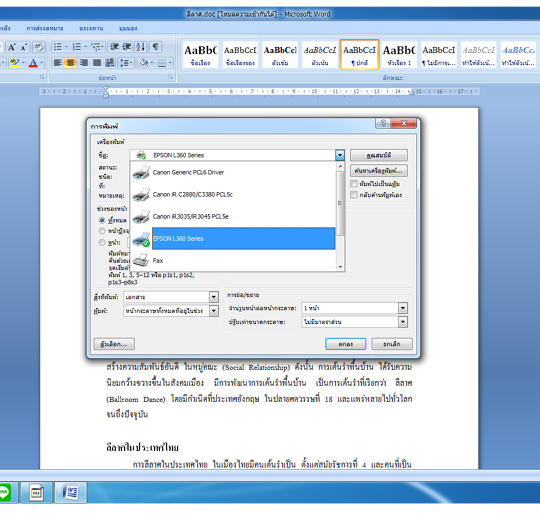Select the current page radio button

tap(102, 230)
